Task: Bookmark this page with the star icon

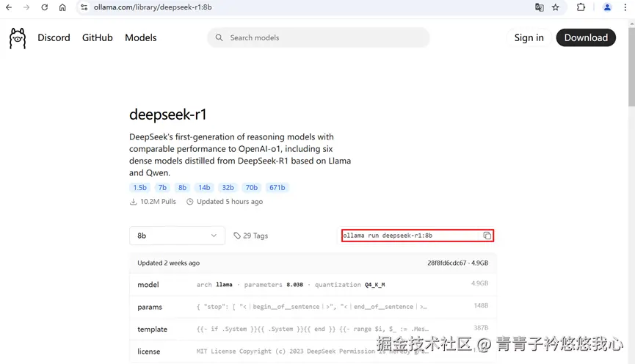Action: [x=556, y=7]
